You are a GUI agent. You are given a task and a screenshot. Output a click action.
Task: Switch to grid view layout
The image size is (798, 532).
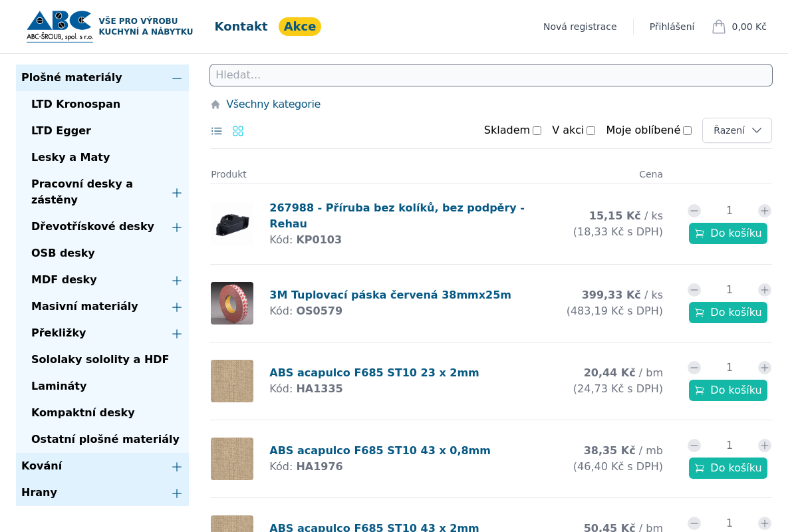[238, 131]
